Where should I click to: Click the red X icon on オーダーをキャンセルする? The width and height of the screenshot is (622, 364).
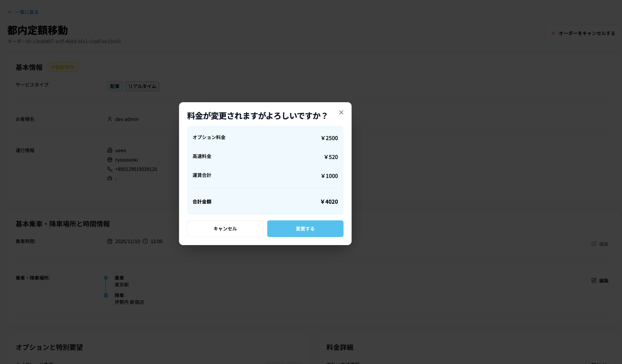click(x=553, y=33)
